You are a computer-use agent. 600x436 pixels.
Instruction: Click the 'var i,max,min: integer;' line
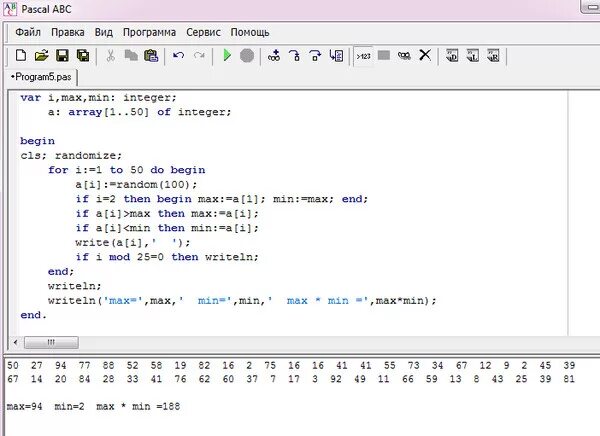pos(98,98)
